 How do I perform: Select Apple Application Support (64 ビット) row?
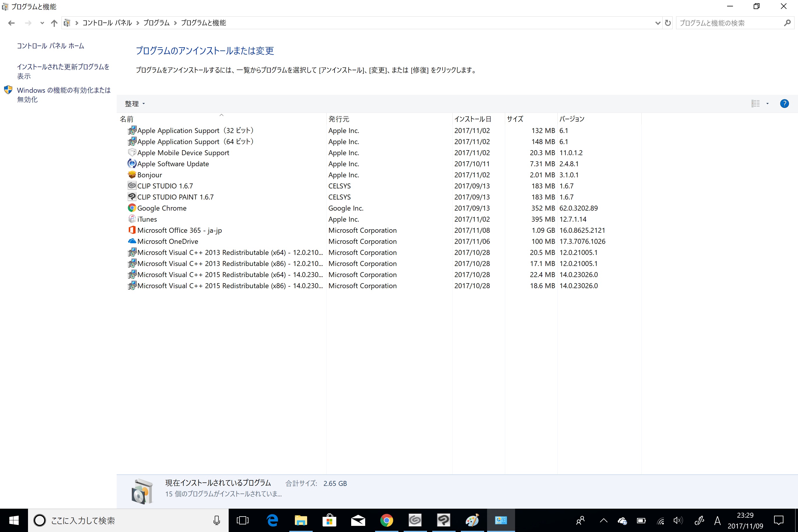click(379, 141)
